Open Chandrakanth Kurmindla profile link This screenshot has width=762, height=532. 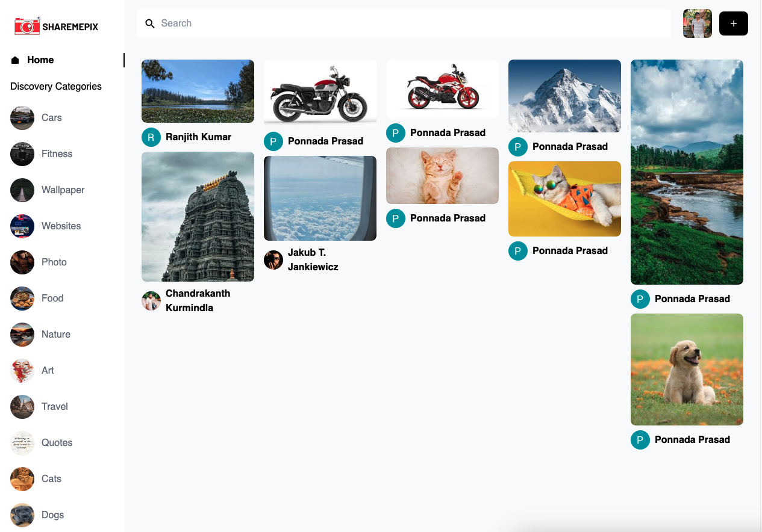[x=186, y=300]
